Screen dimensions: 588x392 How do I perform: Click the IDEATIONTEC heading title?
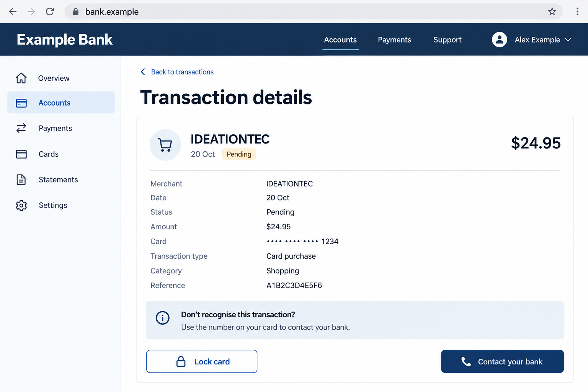[230, 139]
